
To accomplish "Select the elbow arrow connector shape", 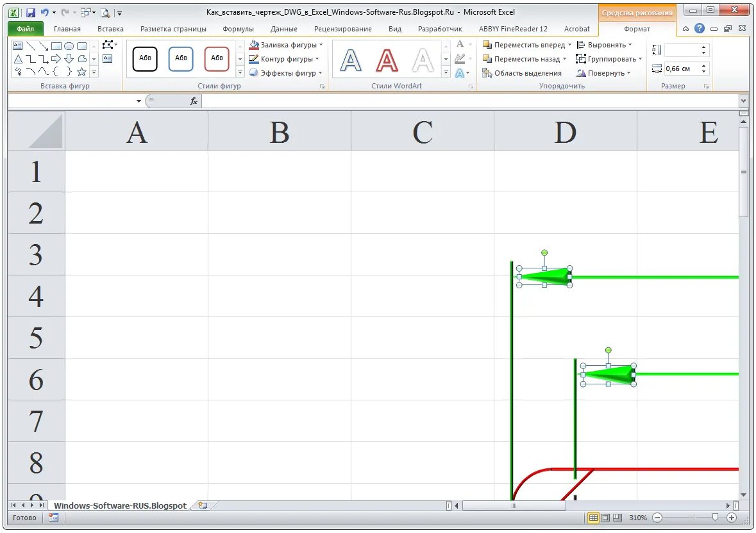I will (44, 59).
